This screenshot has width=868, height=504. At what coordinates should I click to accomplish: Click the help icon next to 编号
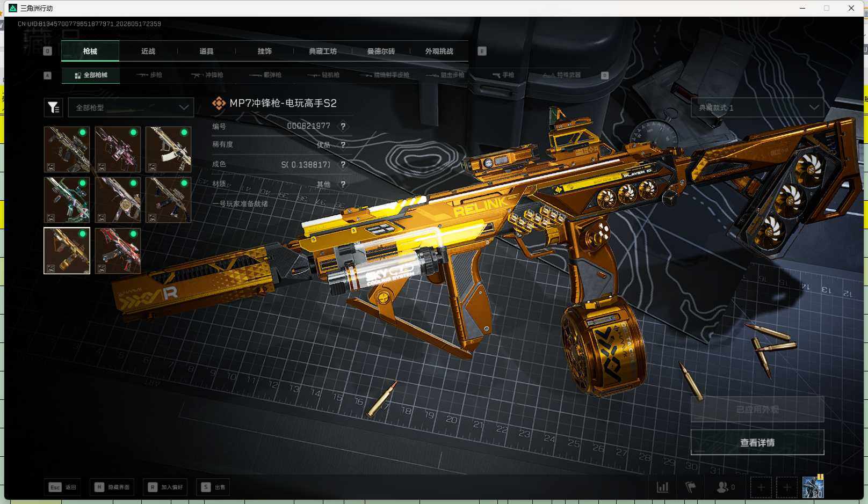[343, 126]
